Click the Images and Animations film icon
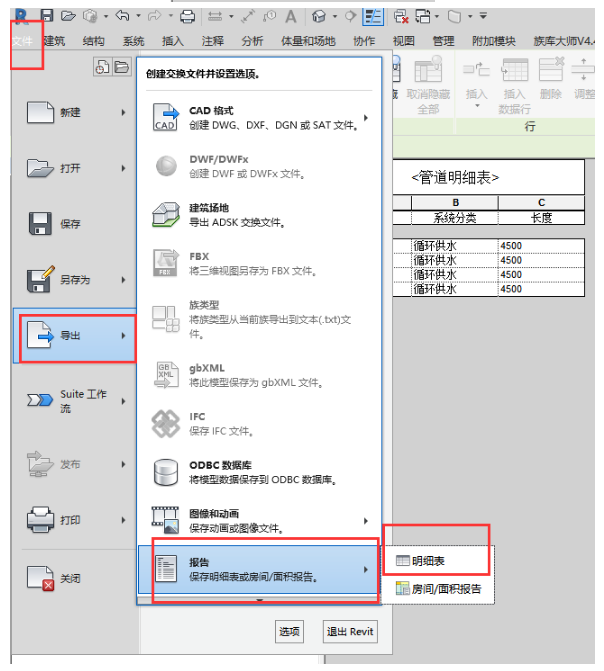The image size is (604, 671). [165, 520]
